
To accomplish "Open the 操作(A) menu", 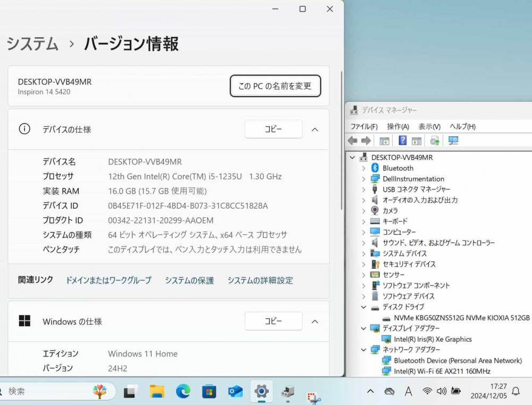I will tap(398, 127).
